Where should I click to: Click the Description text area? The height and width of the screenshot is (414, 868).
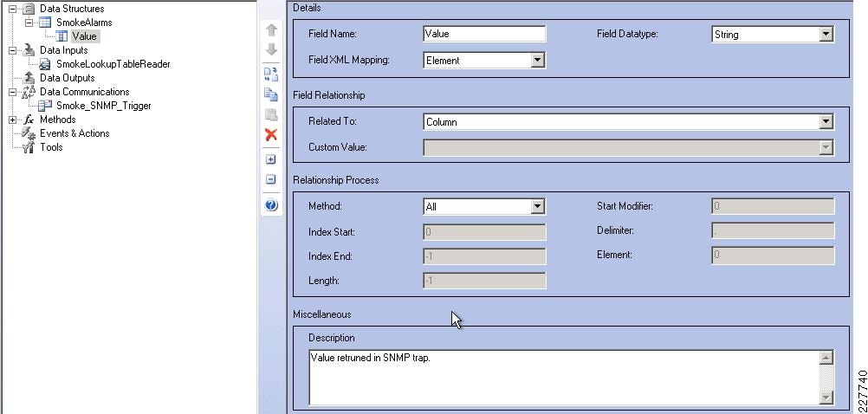click(x=564, y=378)
